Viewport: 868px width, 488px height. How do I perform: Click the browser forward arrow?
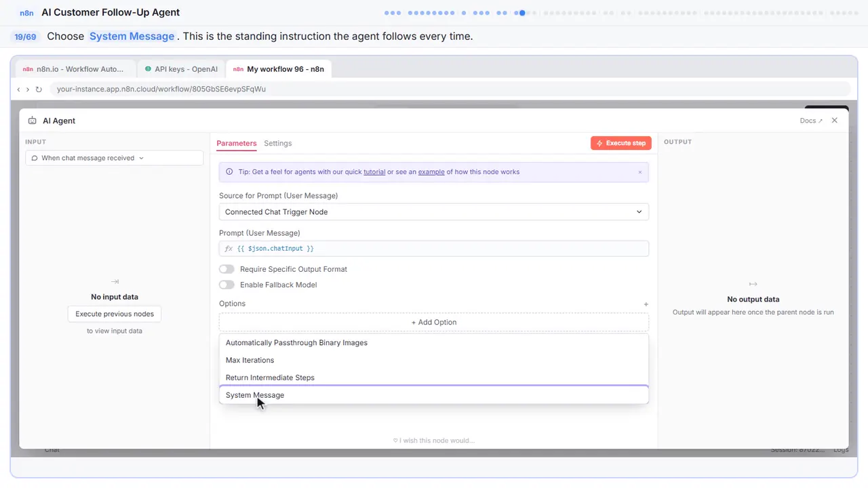point(28,89)
